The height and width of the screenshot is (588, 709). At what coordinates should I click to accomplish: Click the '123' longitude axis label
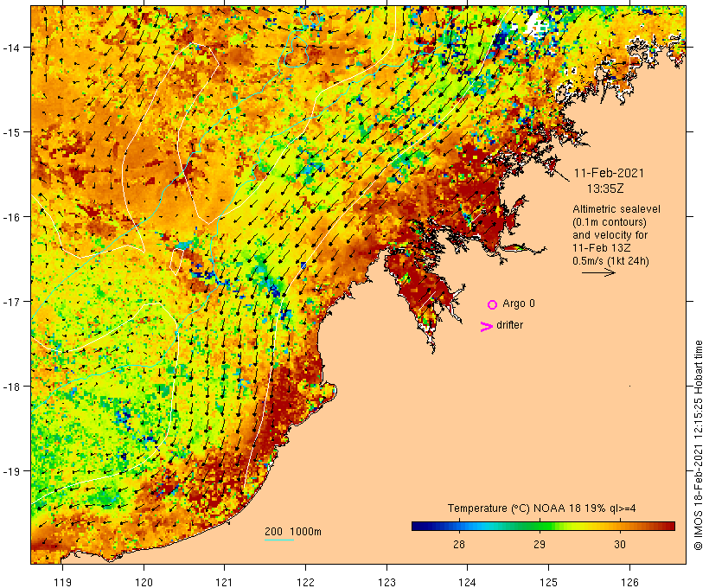pos(386,582)
